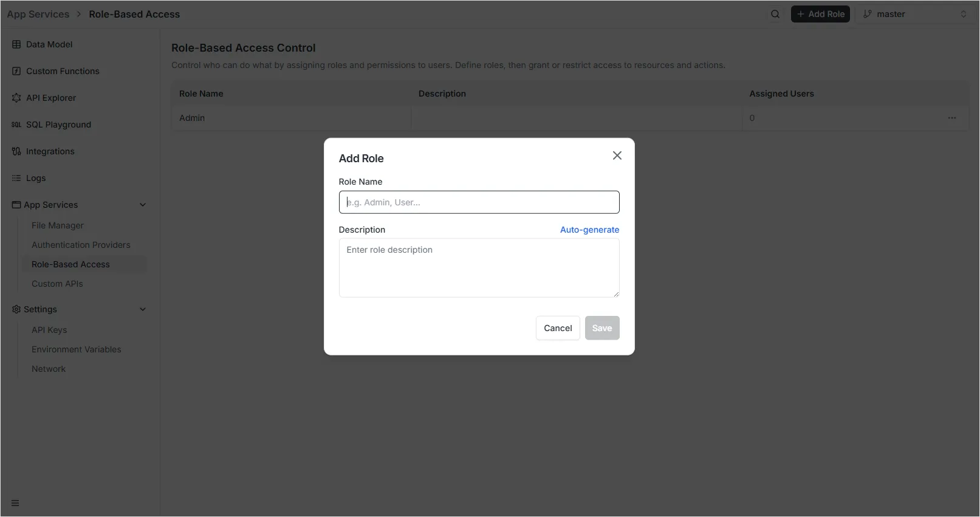Close the Add Role dialog
This screenshot has width=980, height=517.
click(617, 156)
